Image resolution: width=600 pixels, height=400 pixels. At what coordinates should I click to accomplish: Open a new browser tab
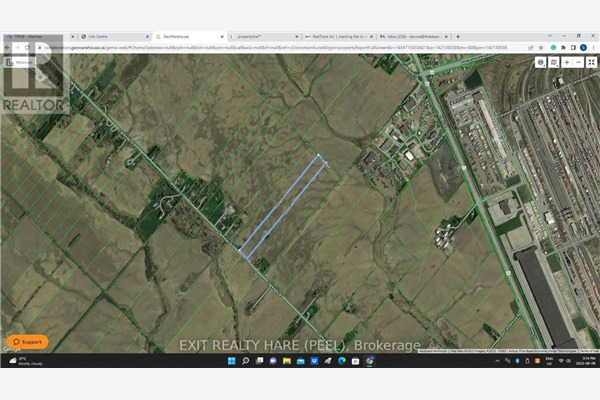(x=458, y=37)
